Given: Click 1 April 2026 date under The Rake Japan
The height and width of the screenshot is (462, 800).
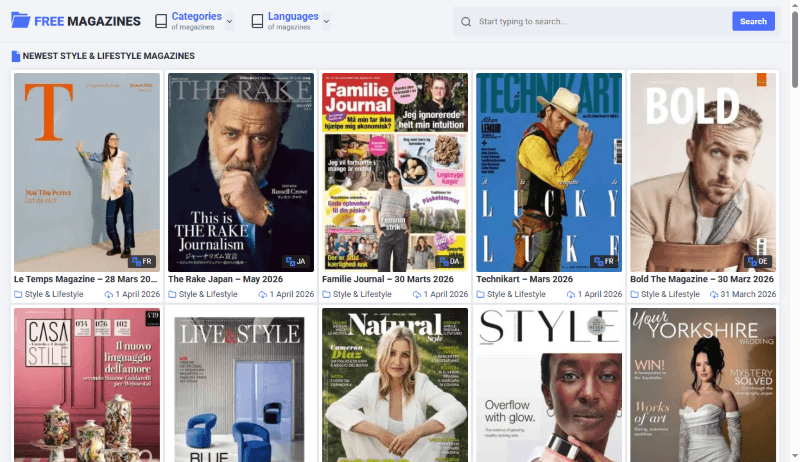Looking at the screenshot, I should [292, 294].
